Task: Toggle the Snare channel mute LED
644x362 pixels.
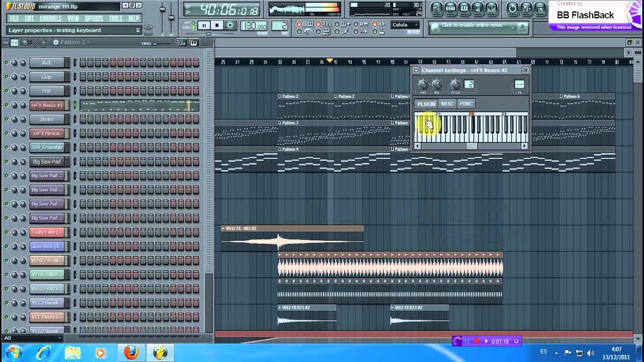Action: pos(6,119)
